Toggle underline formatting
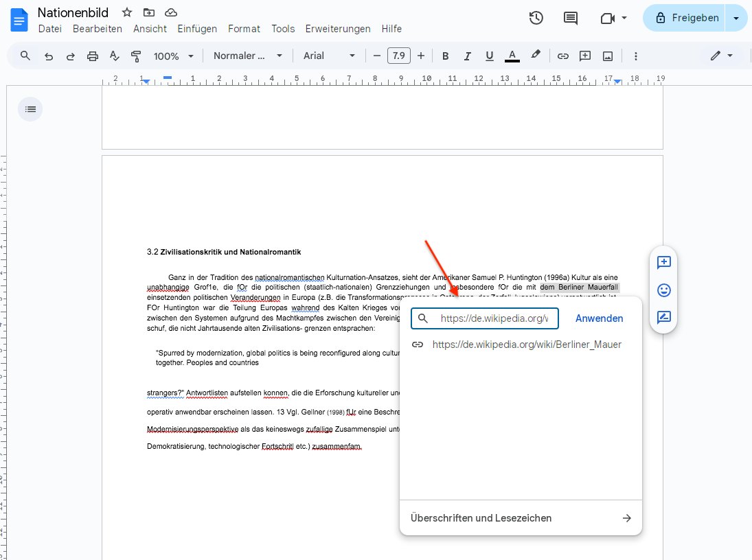Image resolution: width=752 pixels, height=560 pixels. pos(489,56)
